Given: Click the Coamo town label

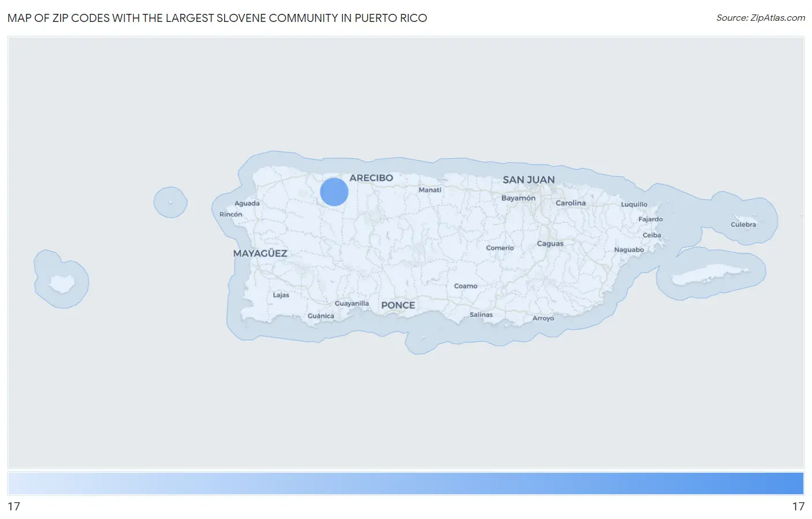Looking at the screenshot, I should pos(465,286).
